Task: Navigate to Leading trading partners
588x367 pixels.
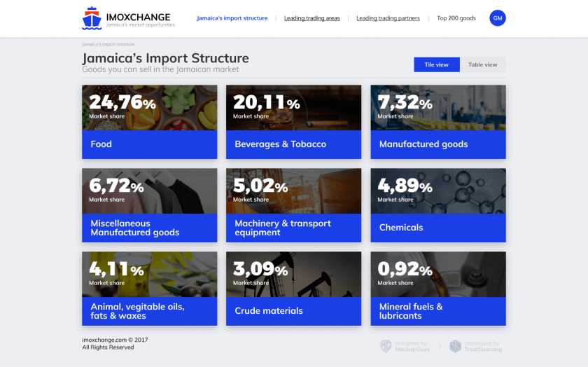Action: pos(388,18)
